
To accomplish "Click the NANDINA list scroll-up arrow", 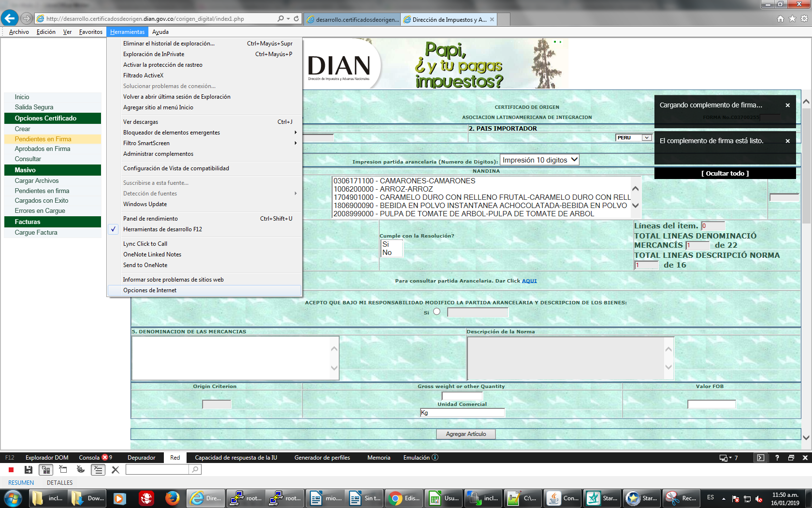I will [636, 189].
